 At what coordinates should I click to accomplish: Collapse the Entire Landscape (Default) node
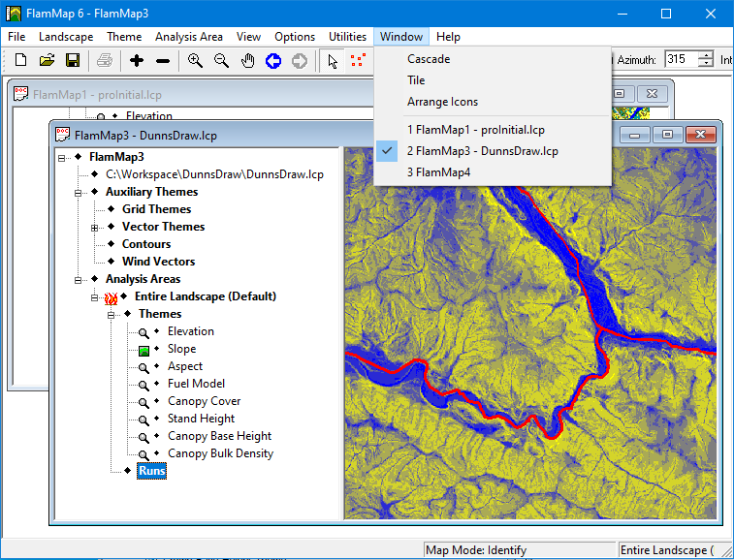[95, 297]
